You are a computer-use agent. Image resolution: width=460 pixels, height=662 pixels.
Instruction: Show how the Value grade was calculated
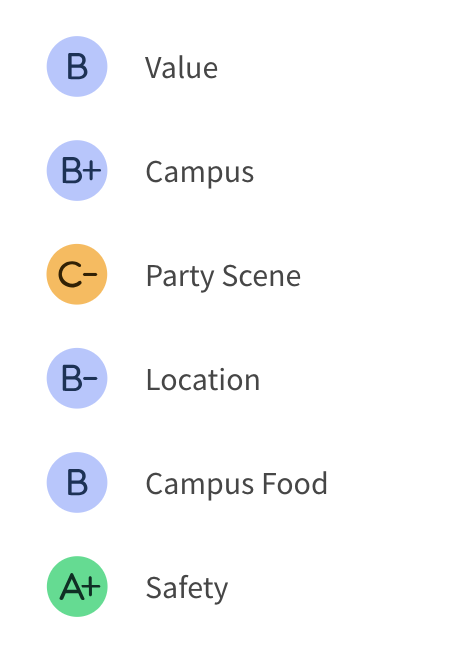(x=77, y=66)
